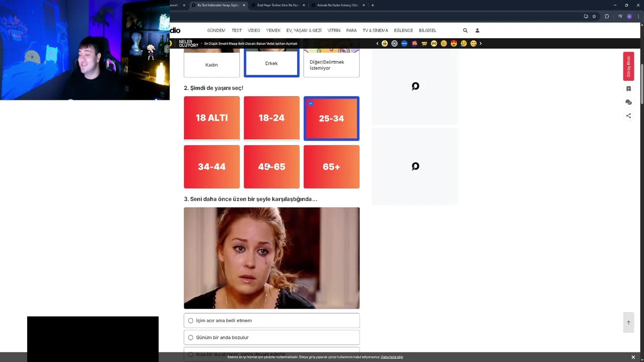
Task: Switch to 'Aslında Ne Kadar Kıskanç' tab
Action: pos(337,5)
